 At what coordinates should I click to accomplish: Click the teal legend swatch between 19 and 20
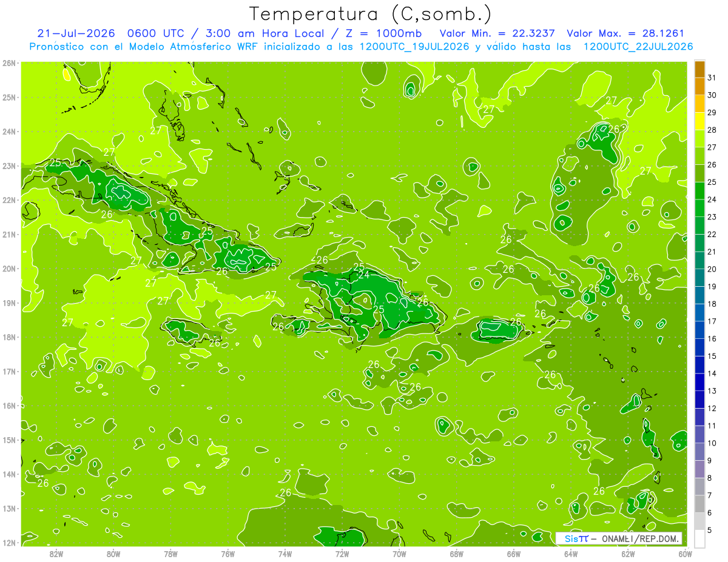(699, 278)
